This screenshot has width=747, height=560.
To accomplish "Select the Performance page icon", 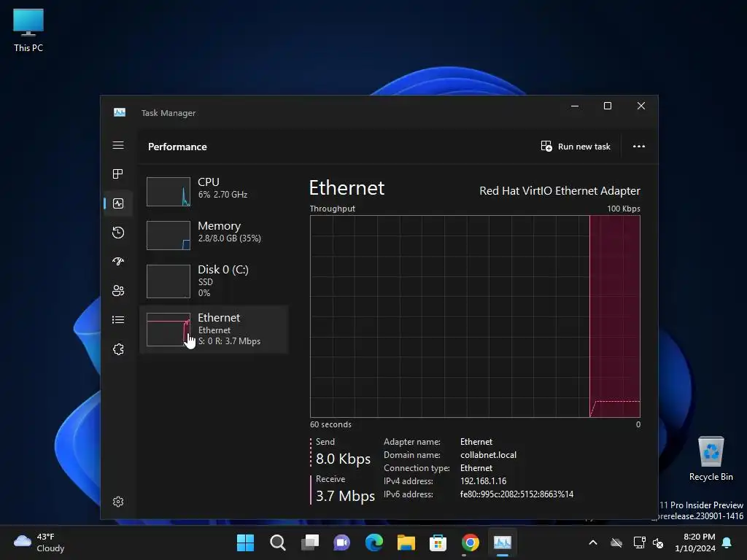I will tap(118, 203).
